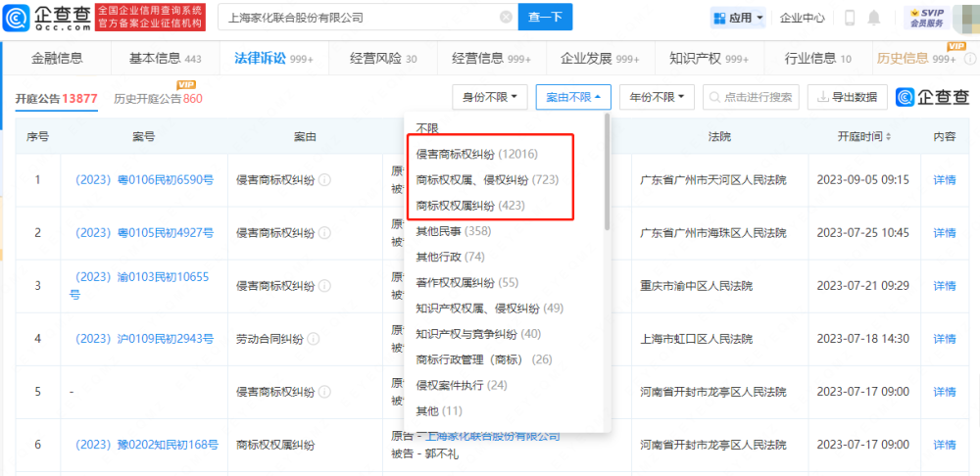Open case (2023)沪0109民初2943号

(x=144, y=339)
